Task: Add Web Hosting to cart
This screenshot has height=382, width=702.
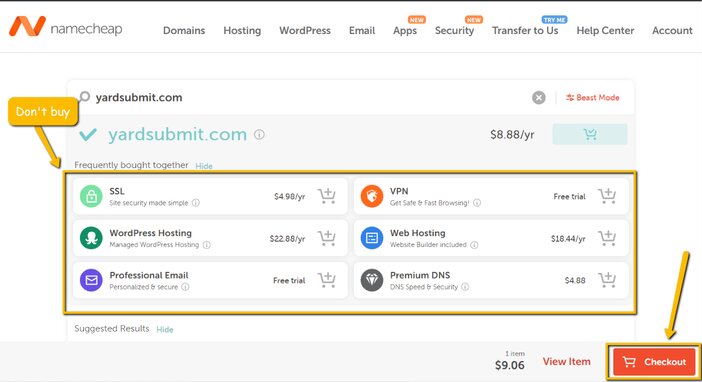Action: click(607, 238)
